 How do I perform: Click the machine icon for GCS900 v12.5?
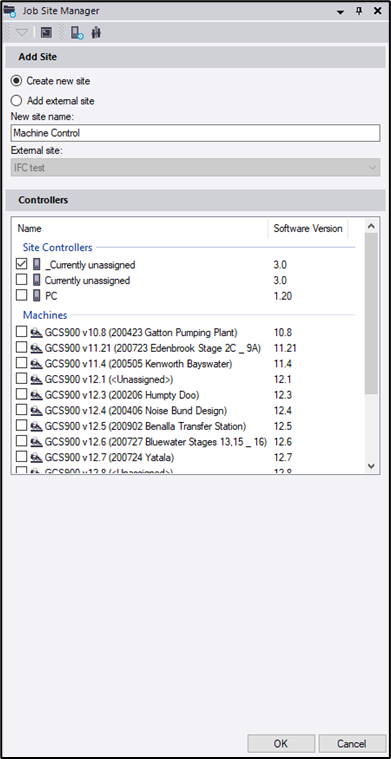pos(36,426)
